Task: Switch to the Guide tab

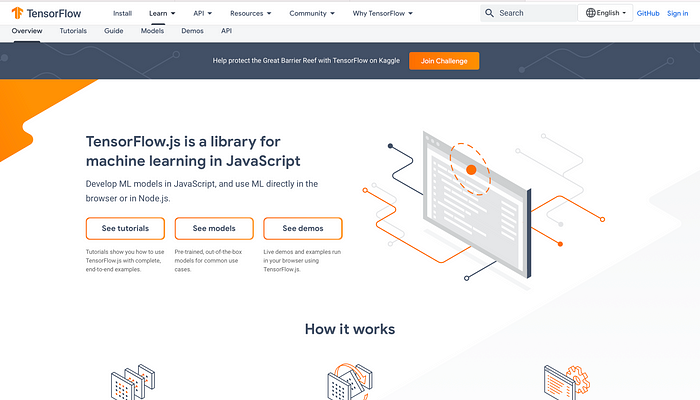Action: click(114, 31)
